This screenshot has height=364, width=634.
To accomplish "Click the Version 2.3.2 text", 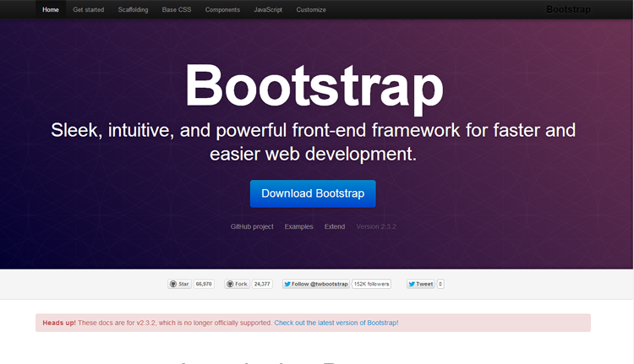I will pos(376,226).
